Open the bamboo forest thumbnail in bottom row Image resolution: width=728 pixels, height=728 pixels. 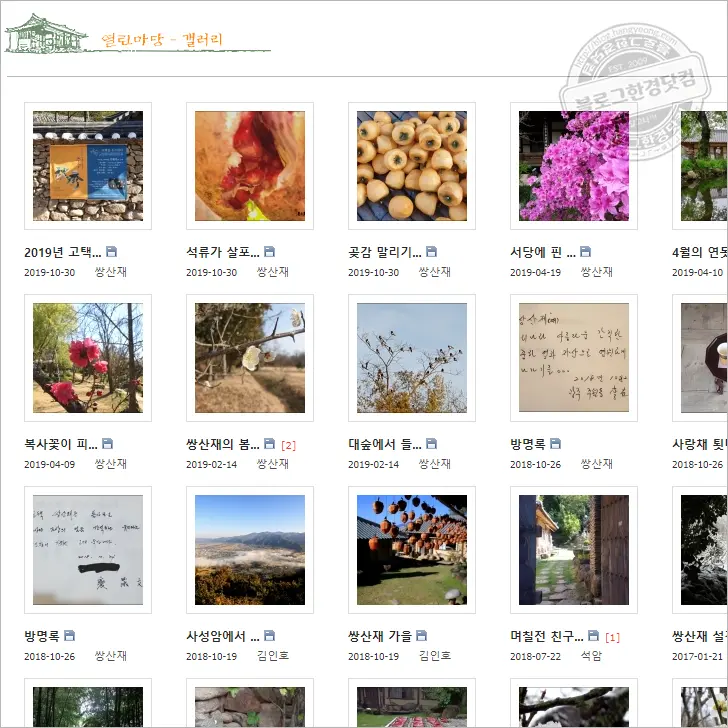click(88, 707)
